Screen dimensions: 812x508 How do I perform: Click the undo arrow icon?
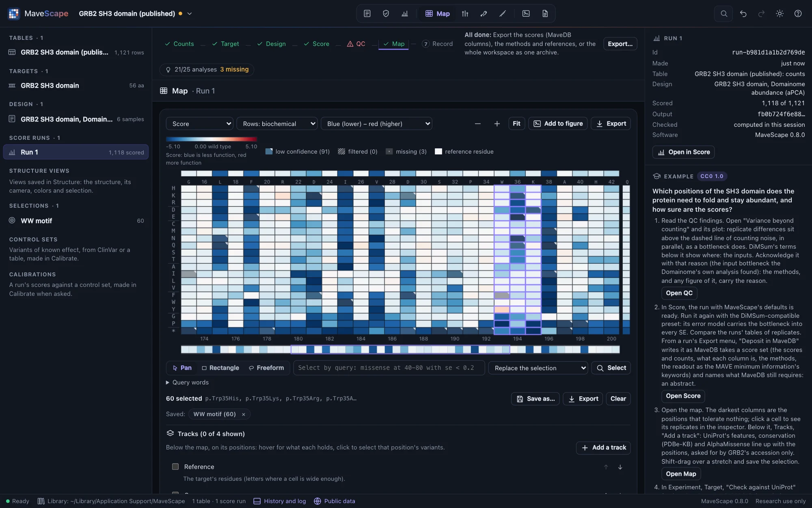[743, 14]
